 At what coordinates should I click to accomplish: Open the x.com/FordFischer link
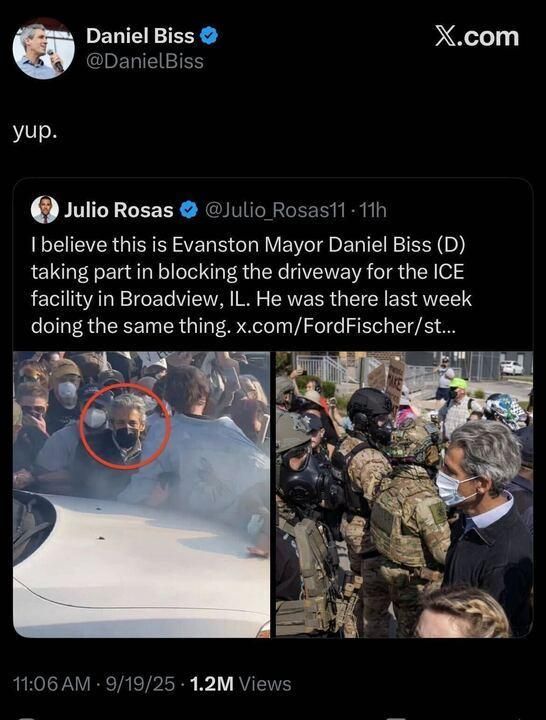(345, 326)
